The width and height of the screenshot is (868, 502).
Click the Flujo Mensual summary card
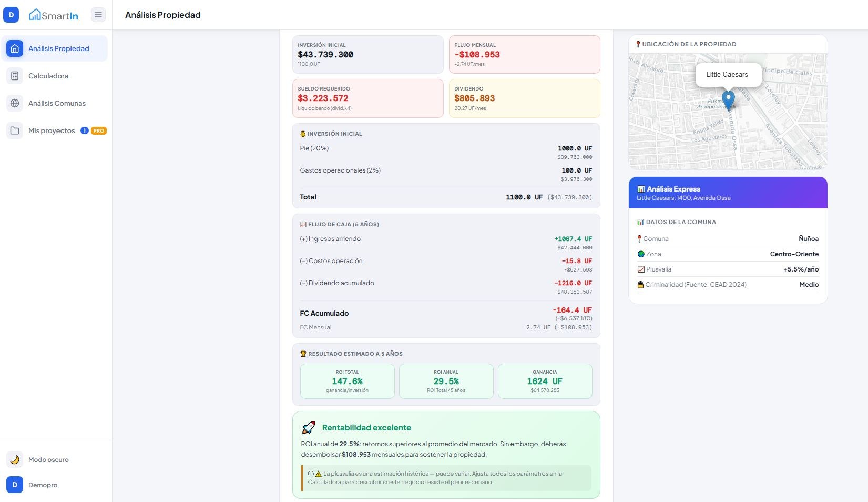point(525,54)
